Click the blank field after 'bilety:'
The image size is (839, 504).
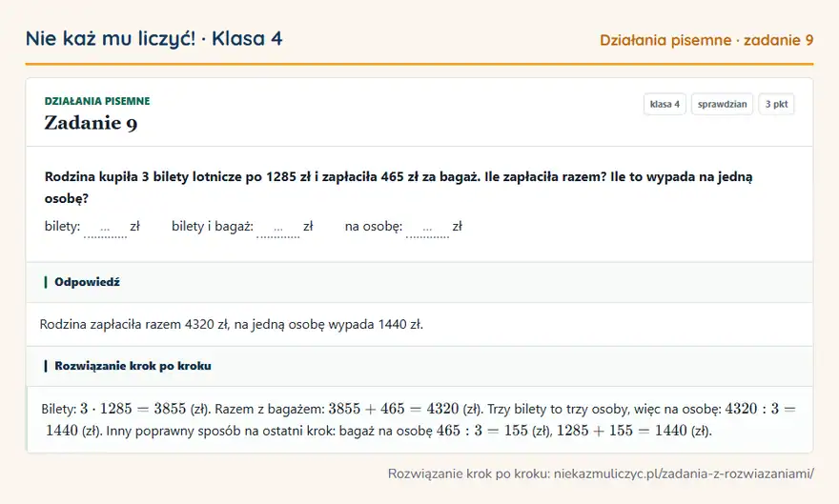tap(106, 229)
